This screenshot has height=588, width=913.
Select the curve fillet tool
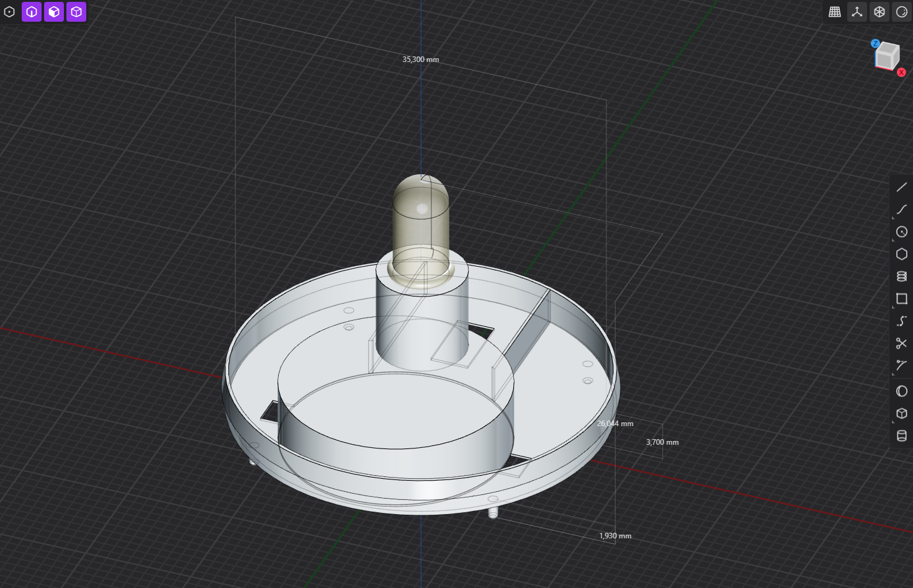(x=902, y=366)
